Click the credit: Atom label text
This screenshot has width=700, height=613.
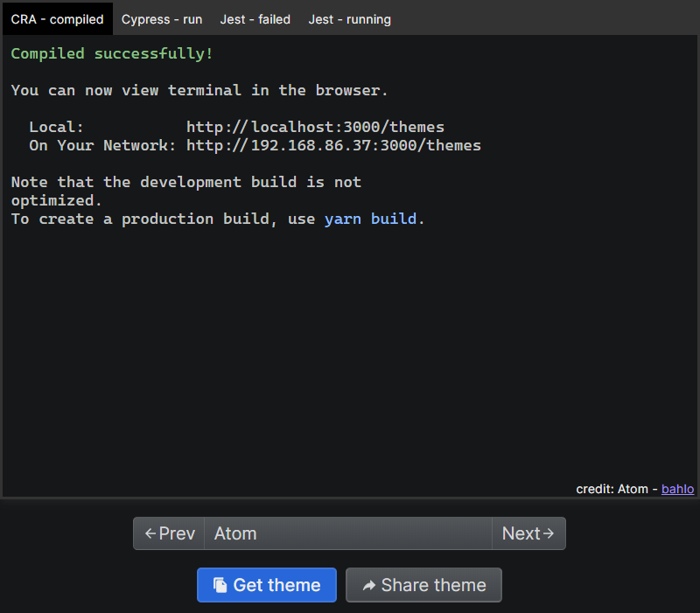612,489
